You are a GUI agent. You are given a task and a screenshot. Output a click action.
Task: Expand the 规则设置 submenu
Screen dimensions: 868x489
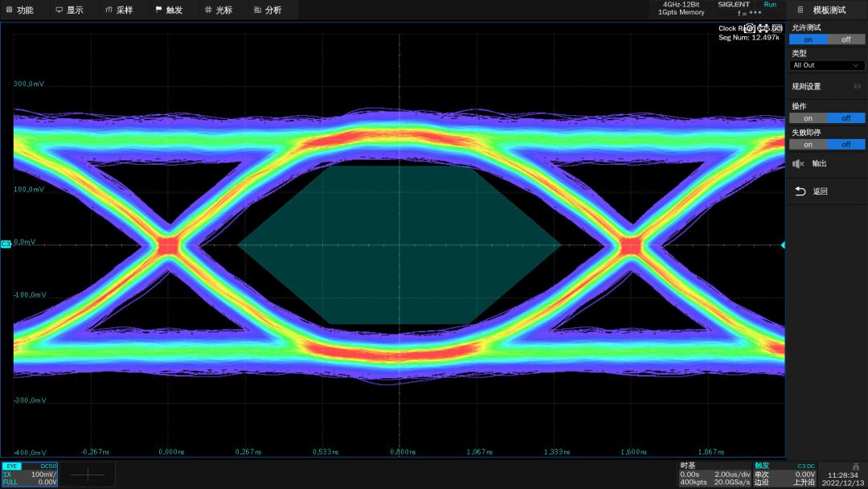(826, 86)
